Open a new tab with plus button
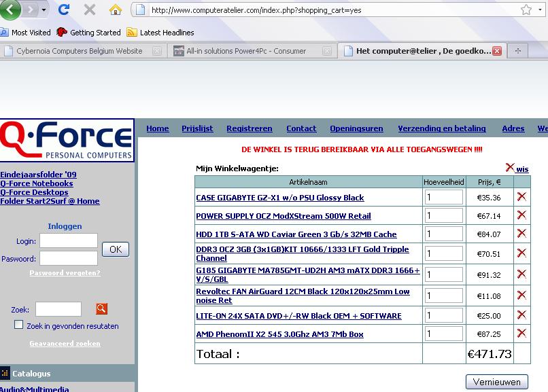 point(518,51)
